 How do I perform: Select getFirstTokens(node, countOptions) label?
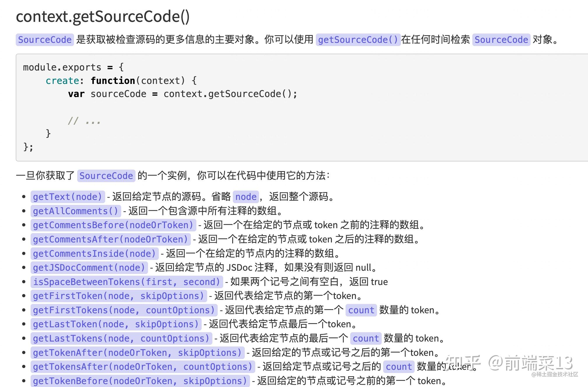click(x=124, y=310)
